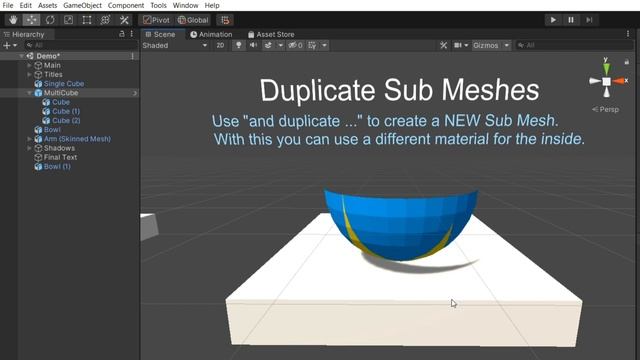This screenshot has width=640, height=360.
Task: Open the Edit menu
Action: pos(25,5)
